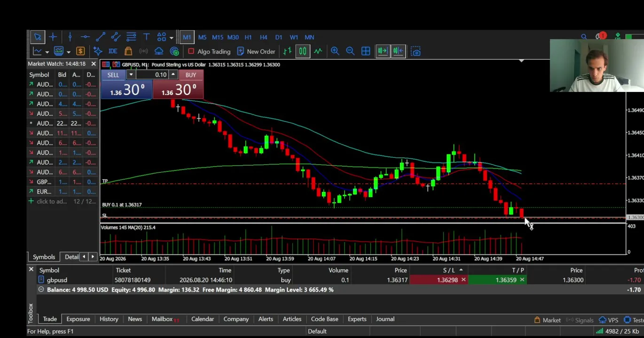Toggle chart shift from right border
The height and width of the screenshot is (338, 644).
click(x=398, y=52)
